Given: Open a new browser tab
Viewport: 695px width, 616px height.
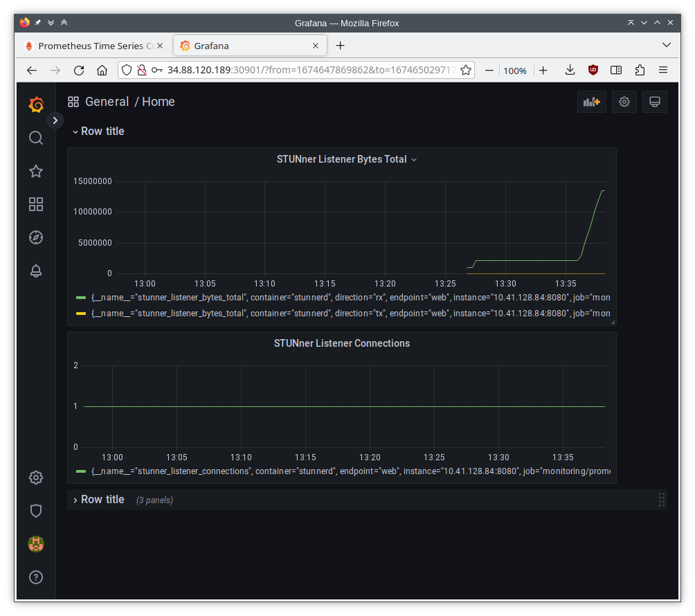Looking at the screenshot, I should (340, 46).
